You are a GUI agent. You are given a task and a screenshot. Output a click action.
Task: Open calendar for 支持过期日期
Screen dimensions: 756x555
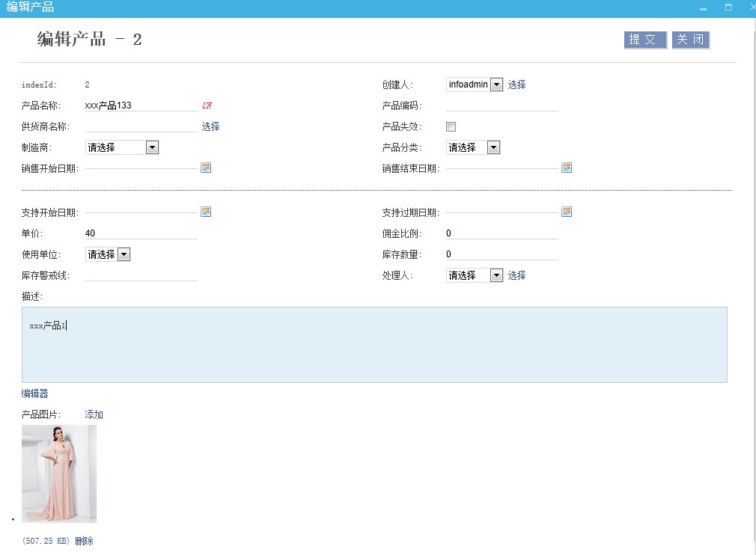tap(567, 212)
